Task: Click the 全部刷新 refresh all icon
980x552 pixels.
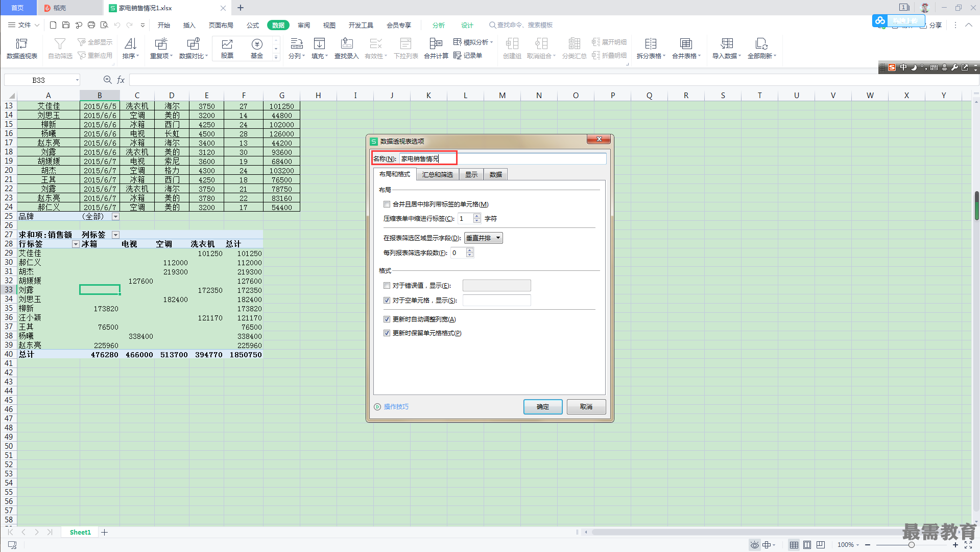Action: [761, 44]
